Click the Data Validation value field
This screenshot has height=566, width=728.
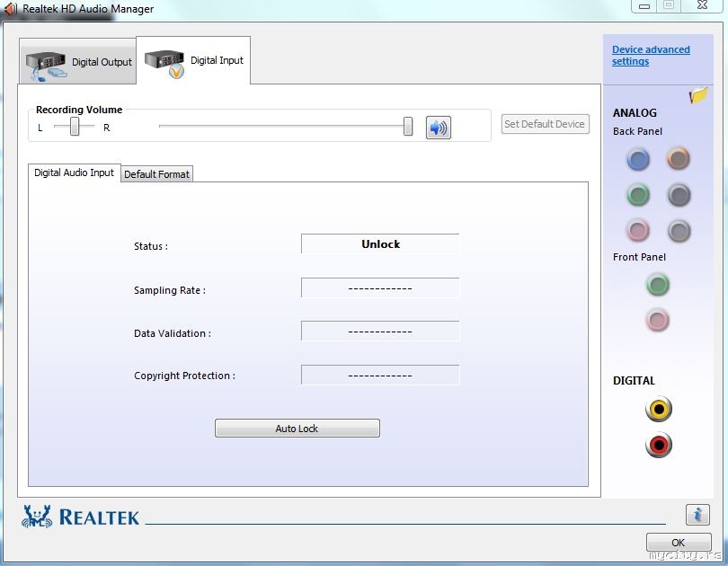click(380, 332)
